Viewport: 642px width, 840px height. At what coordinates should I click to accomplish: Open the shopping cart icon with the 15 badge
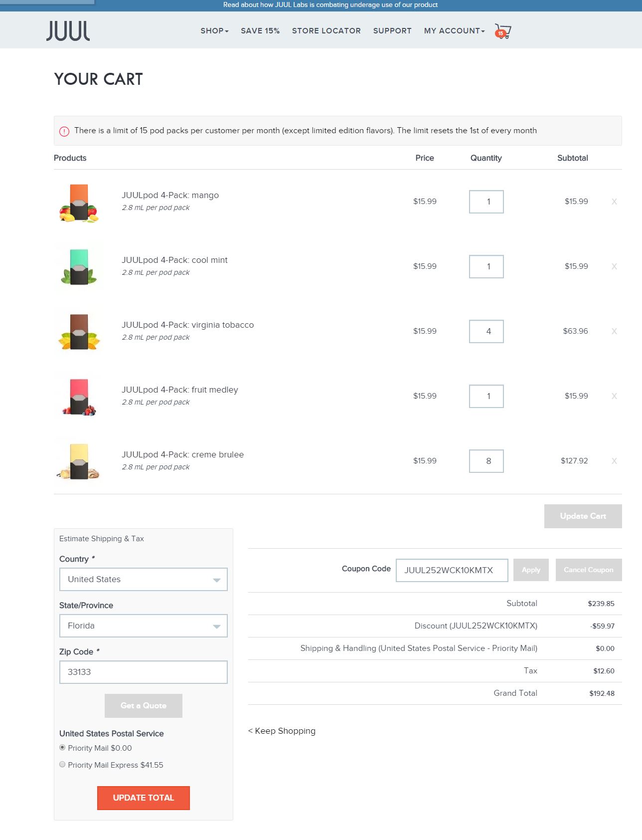pyautogui.click(x=502, y=31)
